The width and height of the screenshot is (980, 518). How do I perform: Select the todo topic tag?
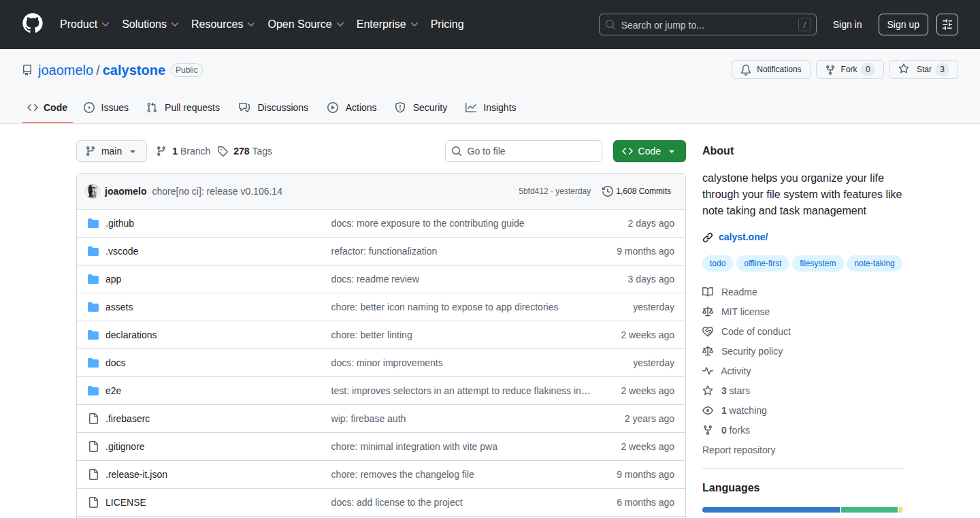(717, 263)
